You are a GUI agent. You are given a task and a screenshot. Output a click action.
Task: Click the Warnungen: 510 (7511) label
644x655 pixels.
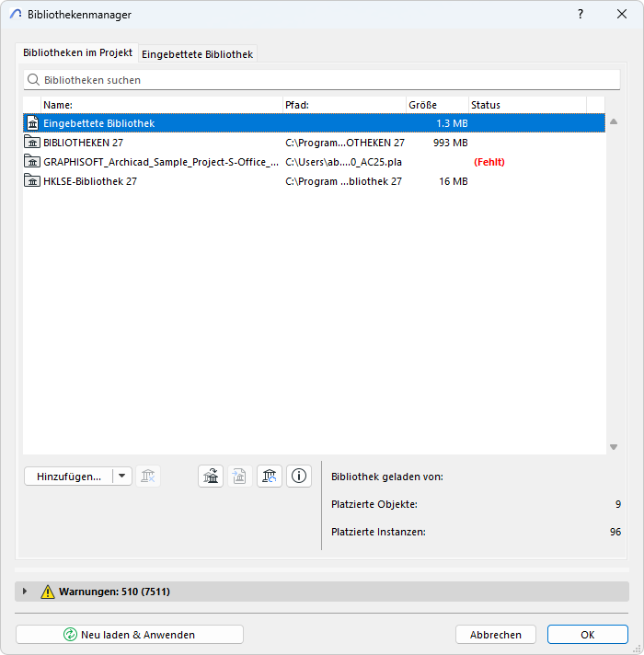coord(114,592)
